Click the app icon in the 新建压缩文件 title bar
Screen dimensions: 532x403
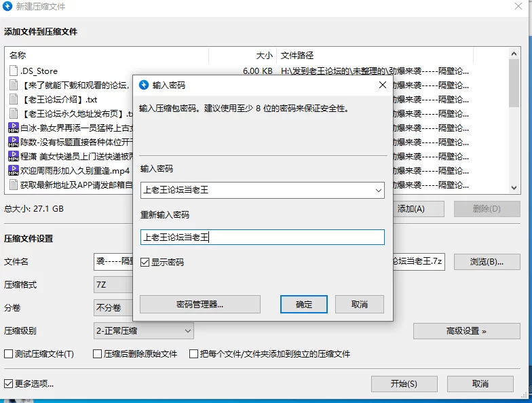(7, 6)
